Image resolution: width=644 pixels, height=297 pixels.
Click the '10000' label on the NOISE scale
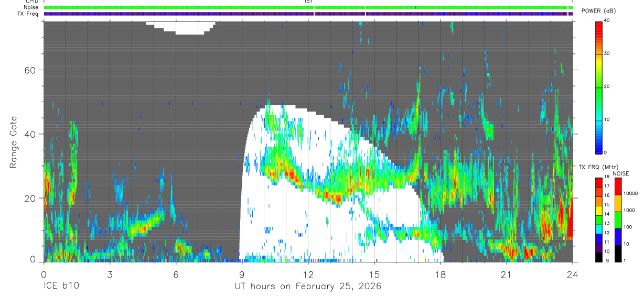pos(631,193)
